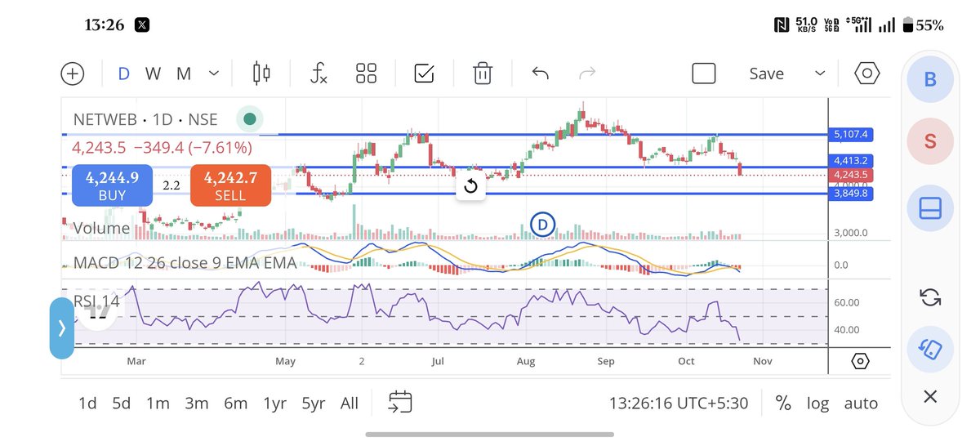Open the fx indicators menu
This screenshot has width=980, height=446.
point(318,74)
